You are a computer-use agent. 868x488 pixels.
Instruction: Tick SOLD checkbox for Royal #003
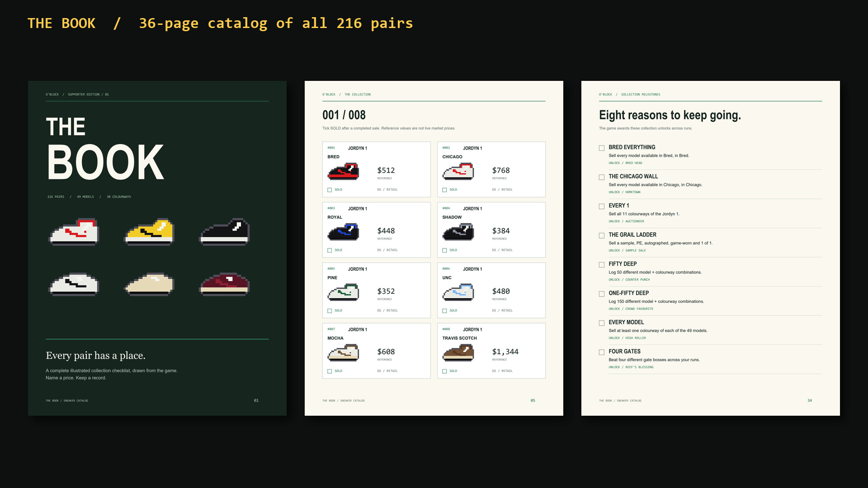[x=330, y=250]
